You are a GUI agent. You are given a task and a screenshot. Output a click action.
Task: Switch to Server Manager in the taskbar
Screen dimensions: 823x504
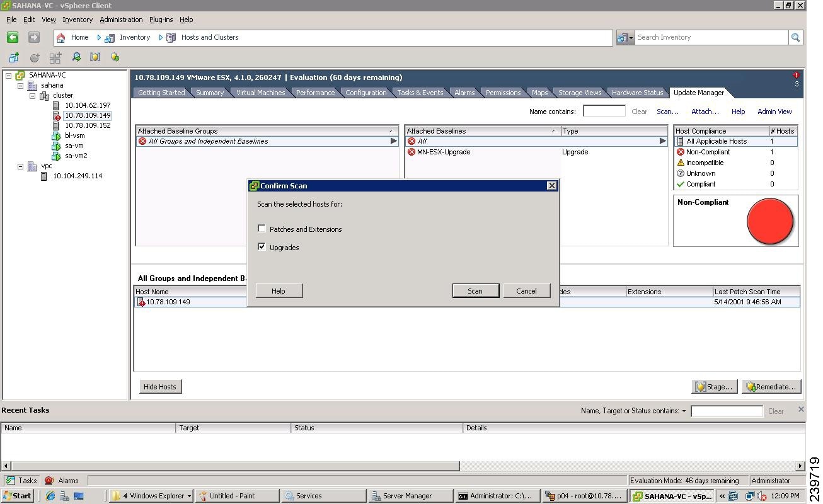(x=410, y=496)
